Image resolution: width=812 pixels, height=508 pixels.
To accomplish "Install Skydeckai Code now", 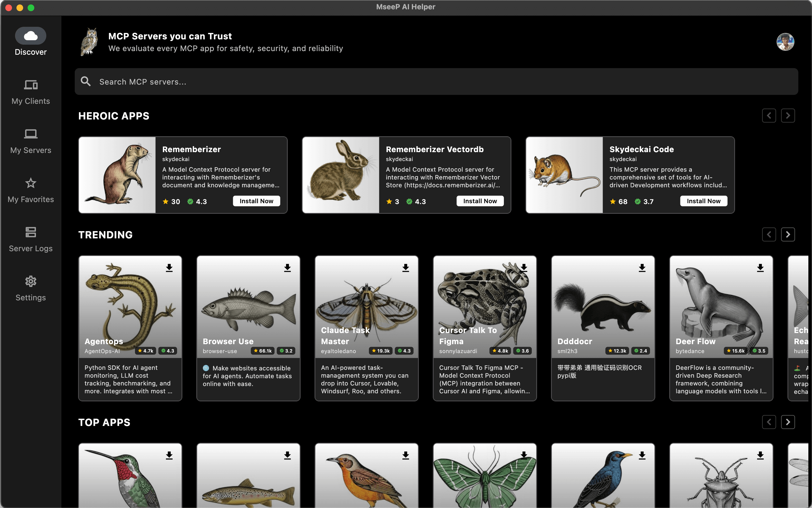I will [x=704, y=201].
